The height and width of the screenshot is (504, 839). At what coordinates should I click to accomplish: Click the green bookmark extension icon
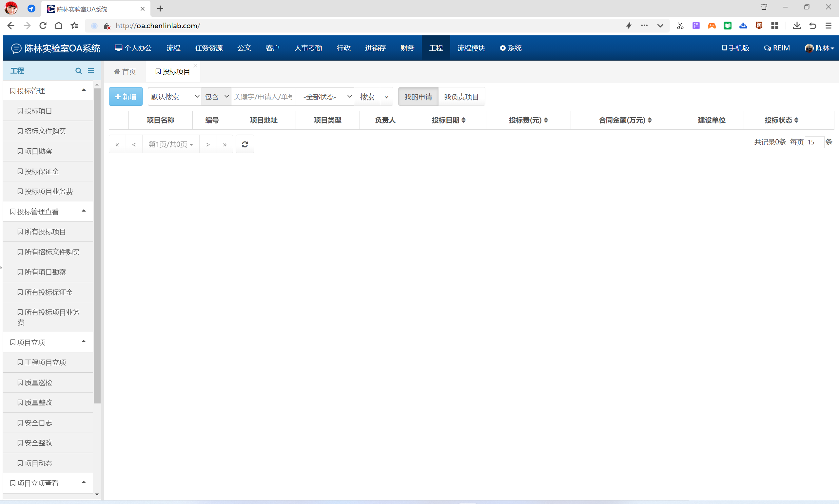point(728,26)
